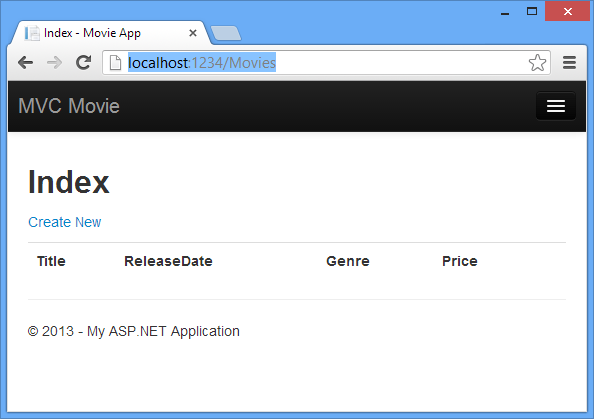
Task: Close the browser window with red X
Action: pyautogui.click(x=567, y=11)
